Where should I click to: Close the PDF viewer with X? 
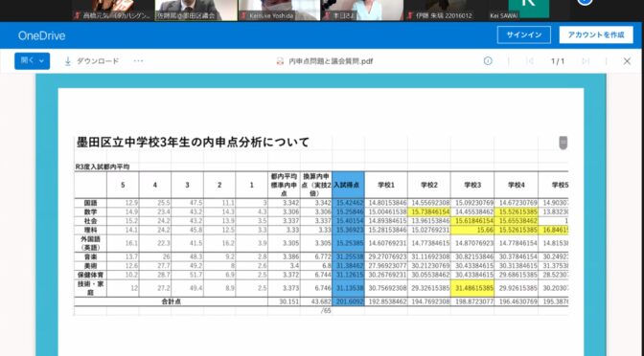(627, 61)
